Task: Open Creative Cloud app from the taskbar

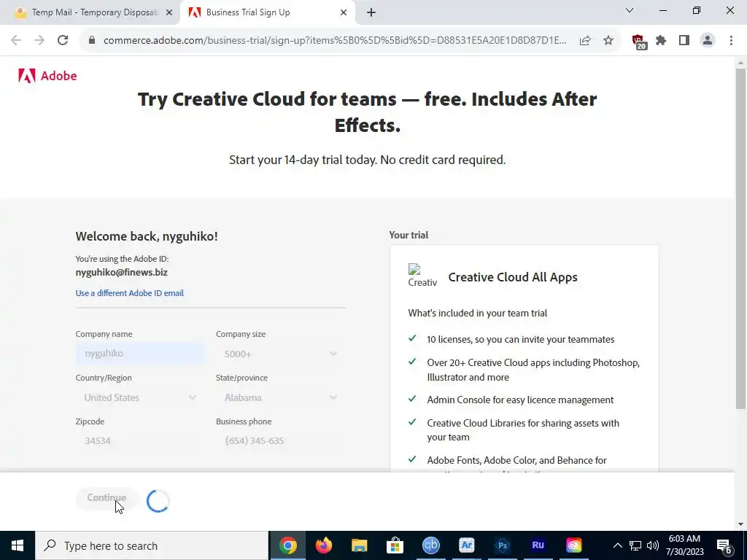Action: click(x=573, y=545)
